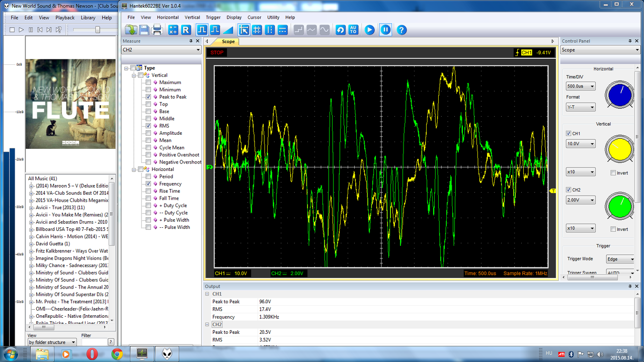Open the Control Panel Scope dropdown
644x362 pixels.
(x=600, y=50)
